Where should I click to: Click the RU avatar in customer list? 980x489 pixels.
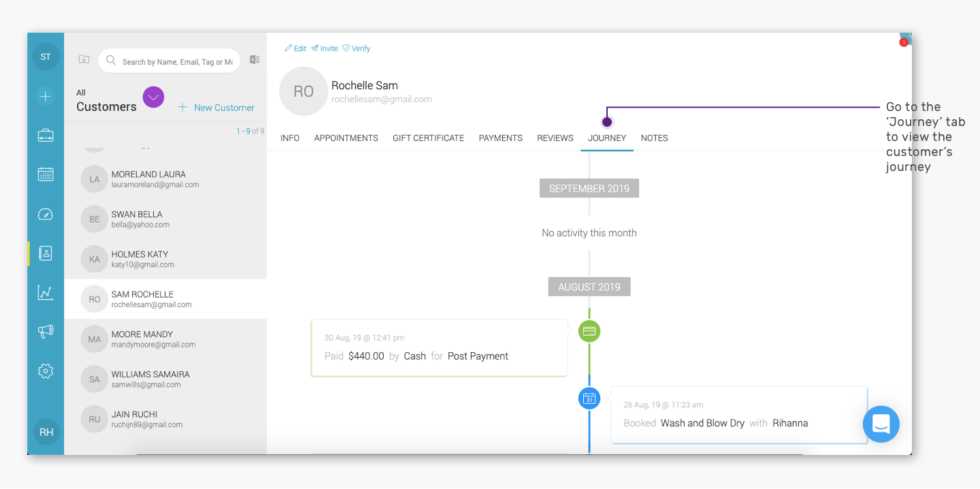coord(95,419)
